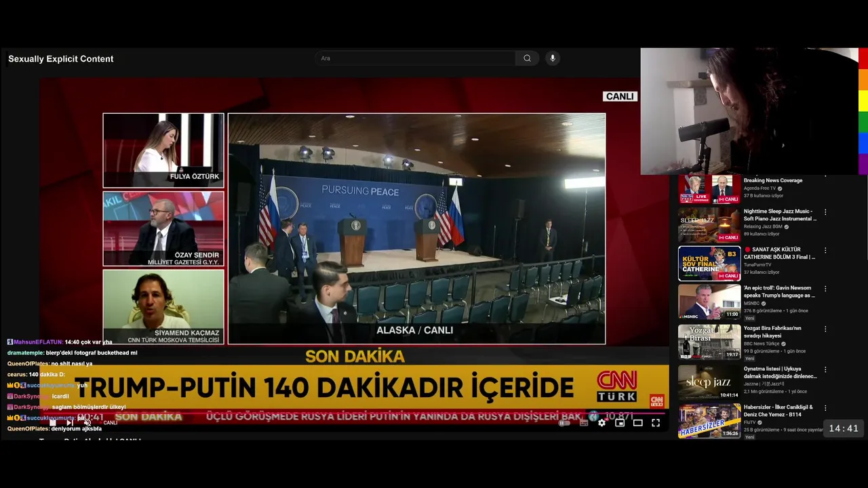Open options menu for Nighttime Sleep Jazz Music
This screenshot has width=868, height=488.
point(825,212)
